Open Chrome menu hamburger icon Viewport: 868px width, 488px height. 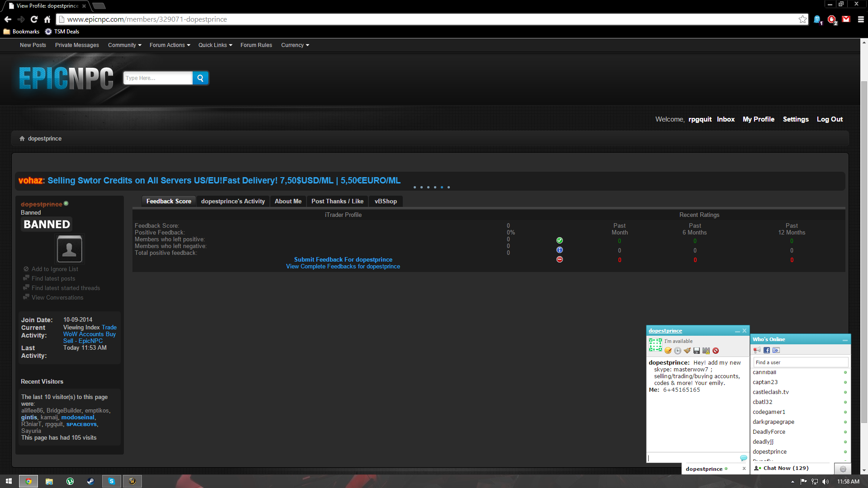click(861, 19)
